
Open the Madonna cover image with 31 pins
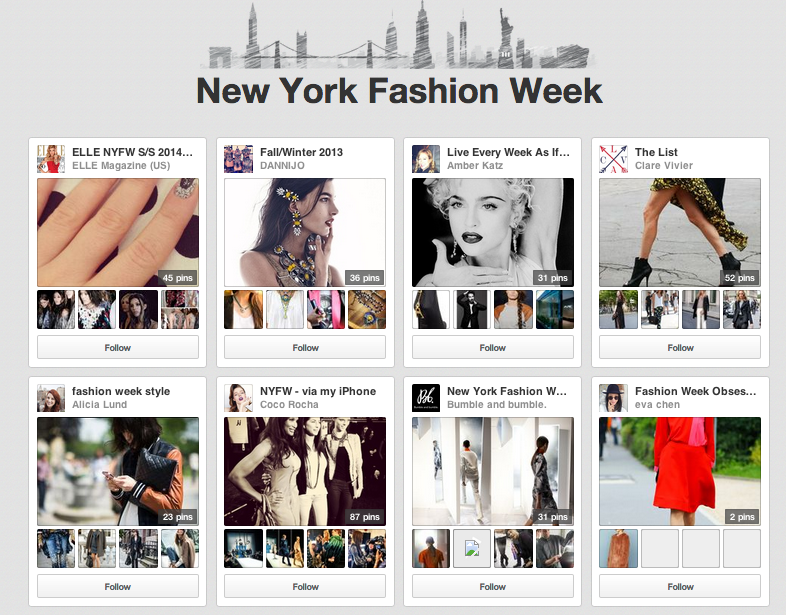tap(493, 233)
